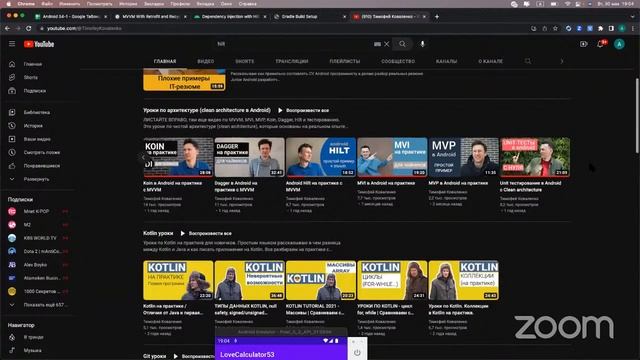
Task: Open the Kotlin коллекции video thumbnail
Action: coord(464,280)
